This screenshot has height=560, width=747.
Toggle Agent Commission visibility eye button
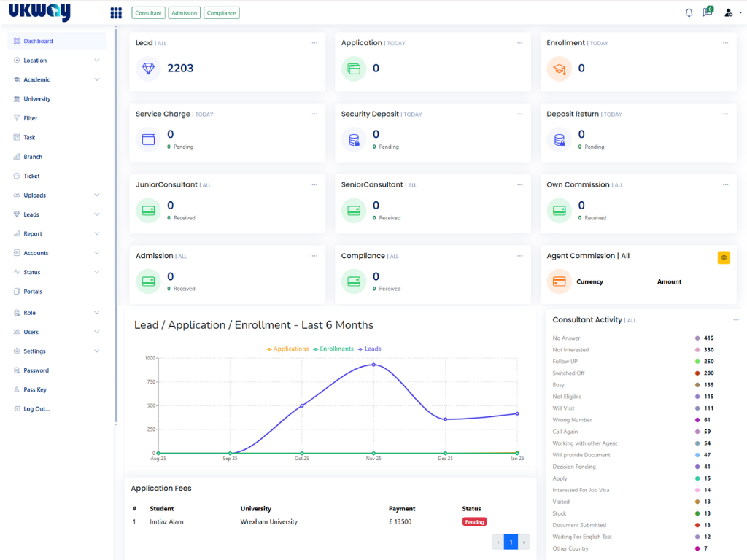[x=724, y=257]
